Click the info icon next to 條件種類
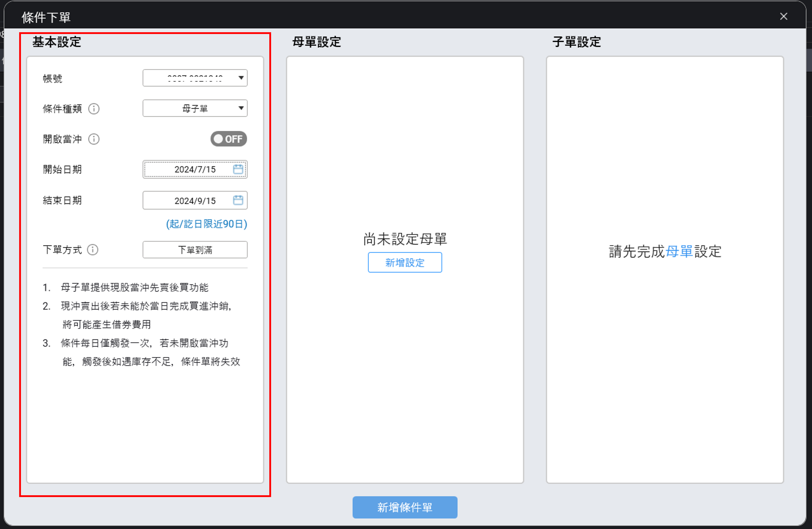Screen dimensions: 812x529 94,109
